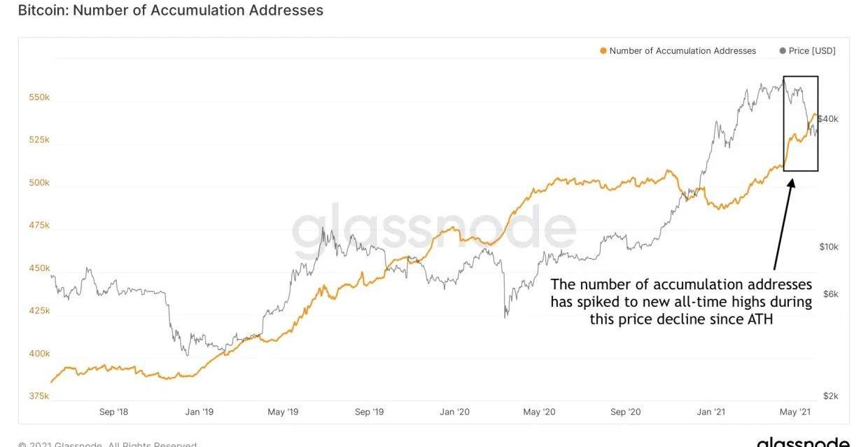The height and width of the screenshot is (447, 868).
Task: Select the Jan '19 x-axis marker
Action: [199, 412]
